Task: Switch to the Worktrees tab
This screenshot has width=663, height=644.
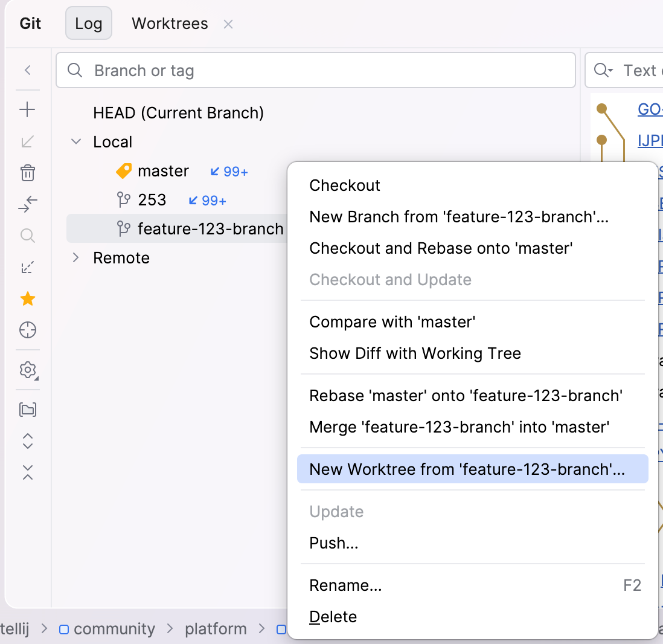Action: coord(170,24)
